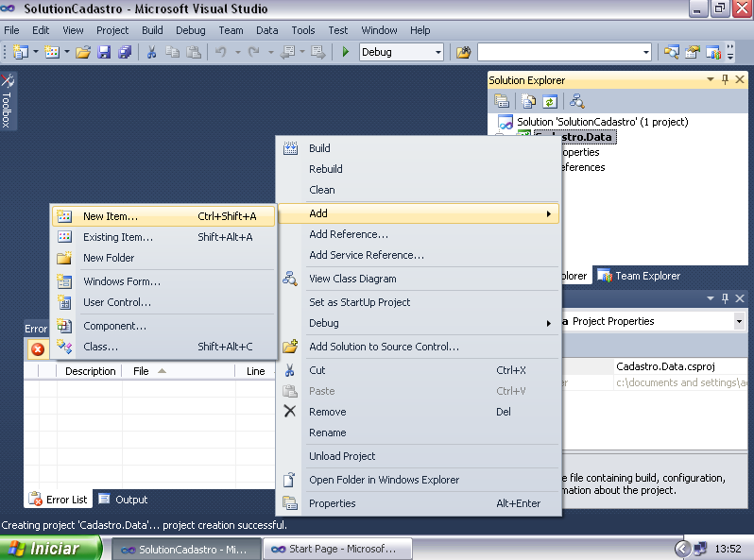Sort Error List by Description column
The width and height of the screenshot is (754, 560).
coord(90,371)
